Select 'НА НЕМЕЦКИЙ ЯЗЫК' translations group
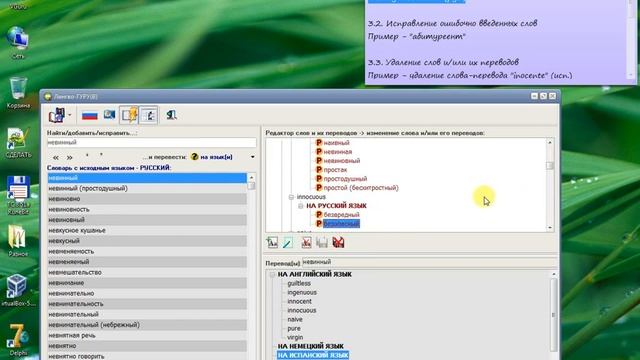This screenshot has width=640, height=360. click(x=311, y=347)
